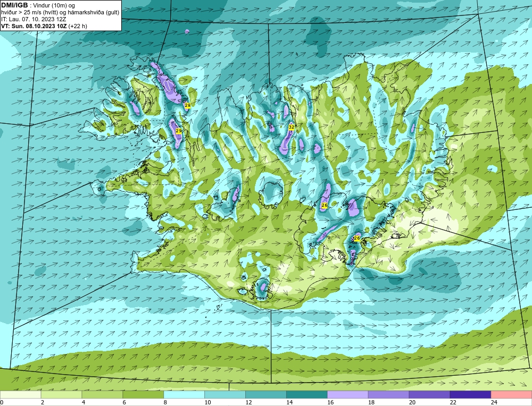
Task: Select the 26 gust label near the southeast coast
Action: pyautogui.click(x=356, y=238)
